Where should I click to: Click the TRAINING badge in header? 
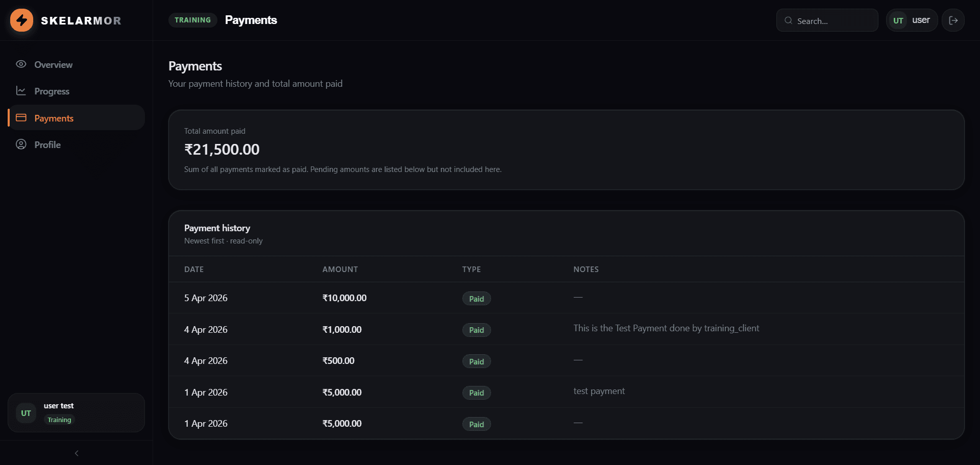pos(193,20)
